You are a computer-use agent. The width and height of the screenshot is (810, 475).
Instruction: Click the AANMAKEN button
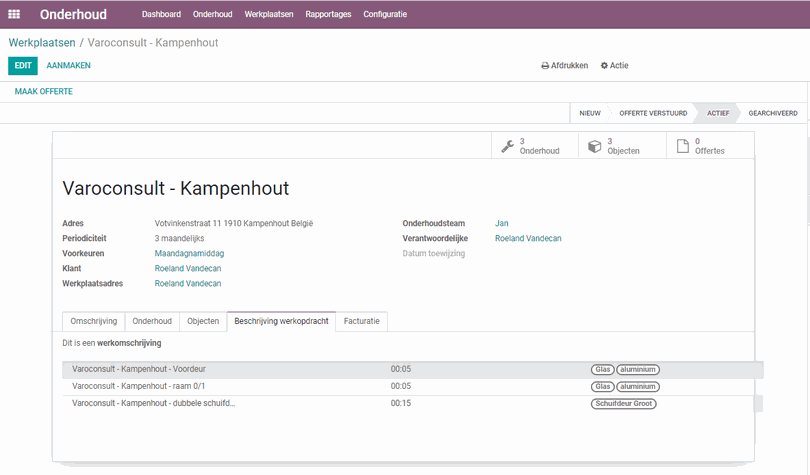(68, 66)
